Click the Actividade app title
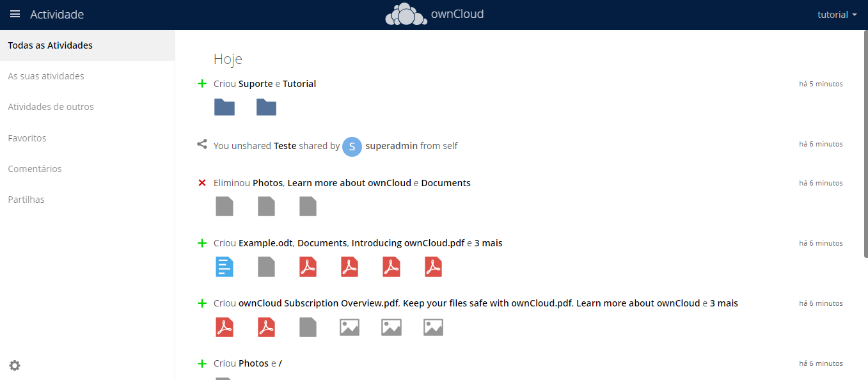Image resolution: width=868 pixels, height=380 pixels. [57, 15]
